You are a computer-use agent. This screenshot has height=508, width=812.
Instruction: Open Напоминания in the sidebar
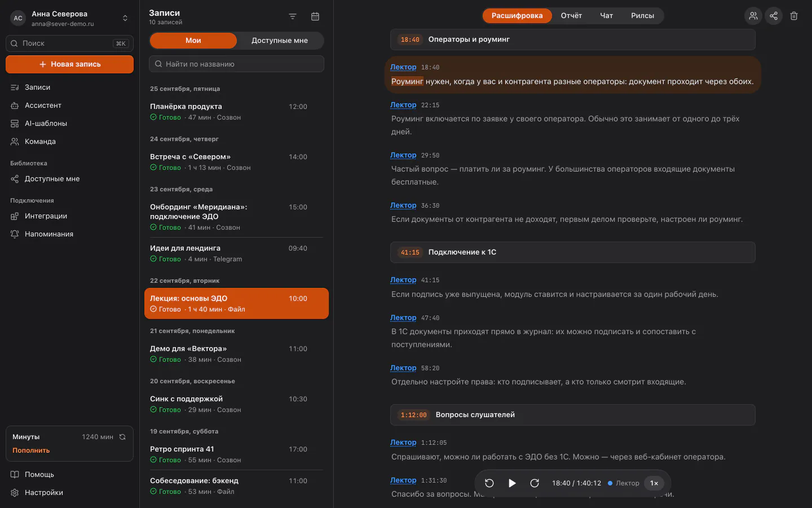coord(69,234)
